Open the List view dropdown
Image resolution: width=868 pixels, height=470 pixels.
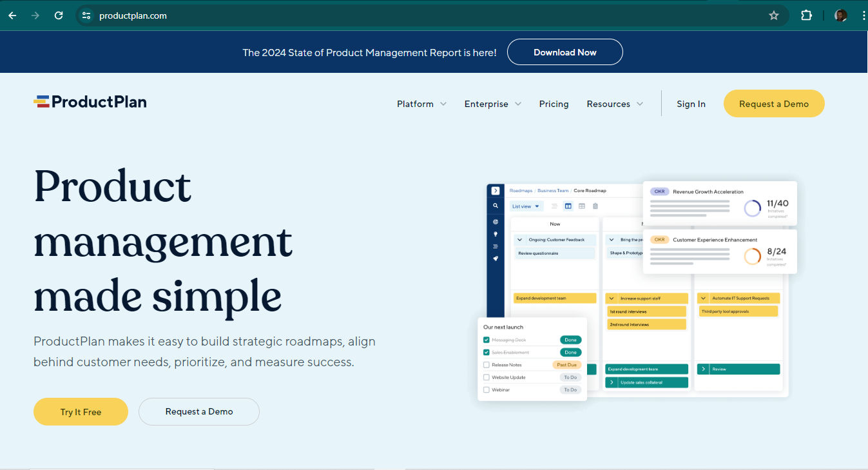click(526, 206)
